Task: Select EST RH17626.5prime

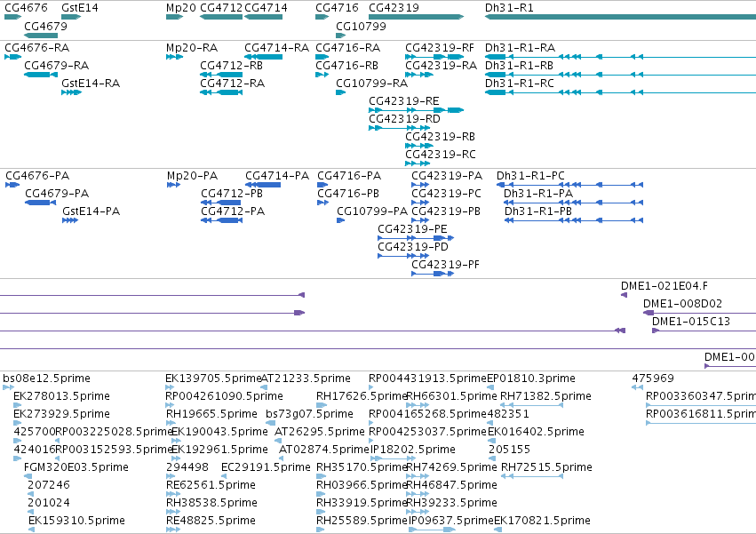Action: point(362,396)
